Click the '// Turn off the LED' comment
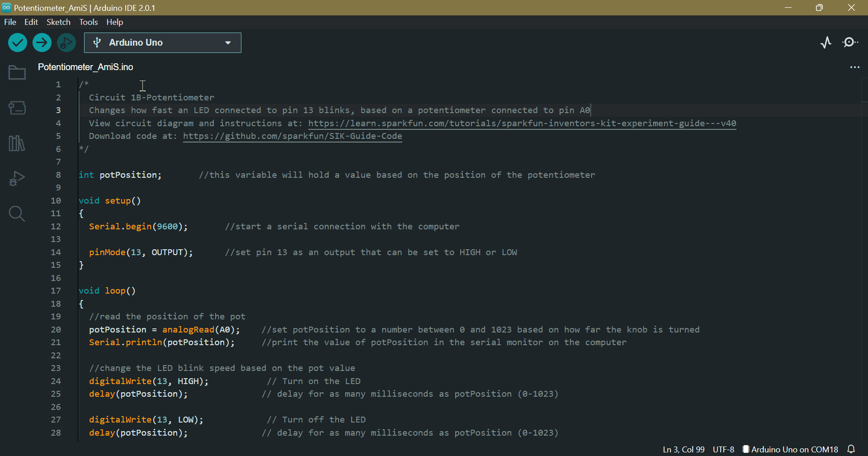This screenshot has height=456, width=868. click(x=316, y=420)
